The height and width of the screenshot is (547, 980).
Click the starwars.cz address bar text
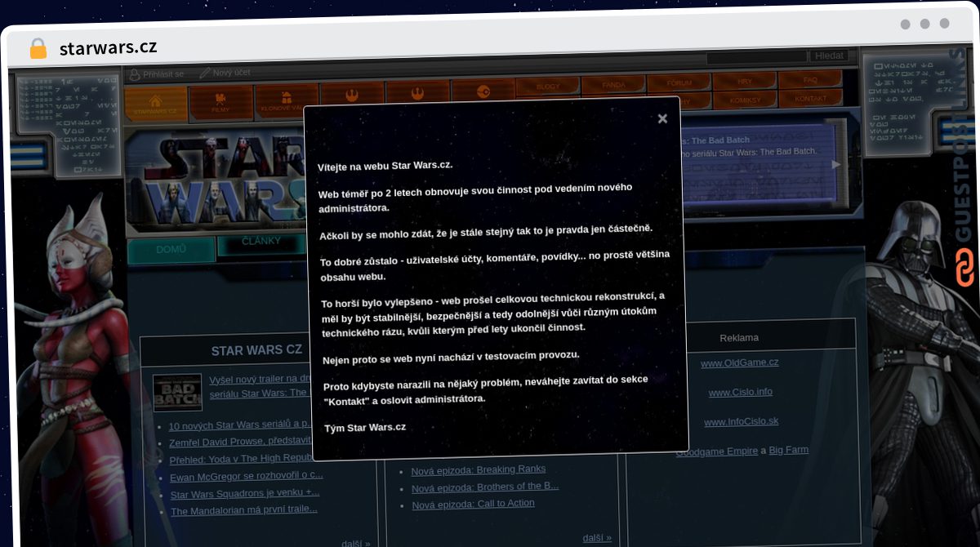[x=108, y=48]
